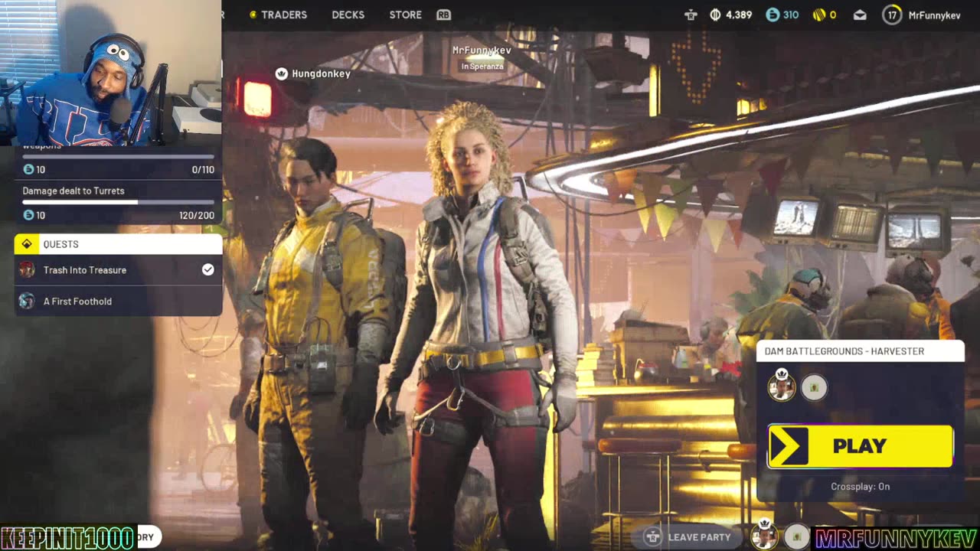The height and width of the screenshot is (551, 980).
Task: Open the MrFunnykev profile name in top bar
Action: click(934, 15)
